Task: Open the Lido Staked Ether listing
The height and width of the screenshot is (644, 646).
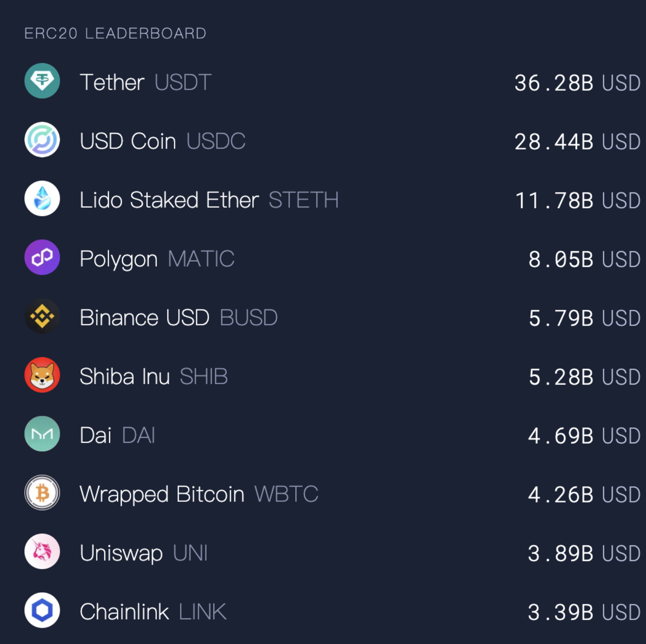Action: click(170, 200)
